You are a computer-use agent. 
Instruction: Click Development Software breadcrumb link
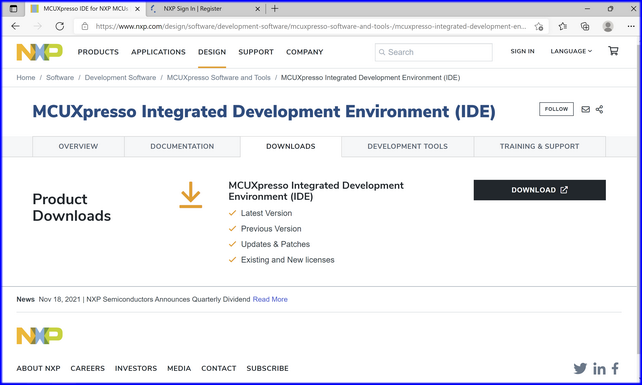[120, 77]
